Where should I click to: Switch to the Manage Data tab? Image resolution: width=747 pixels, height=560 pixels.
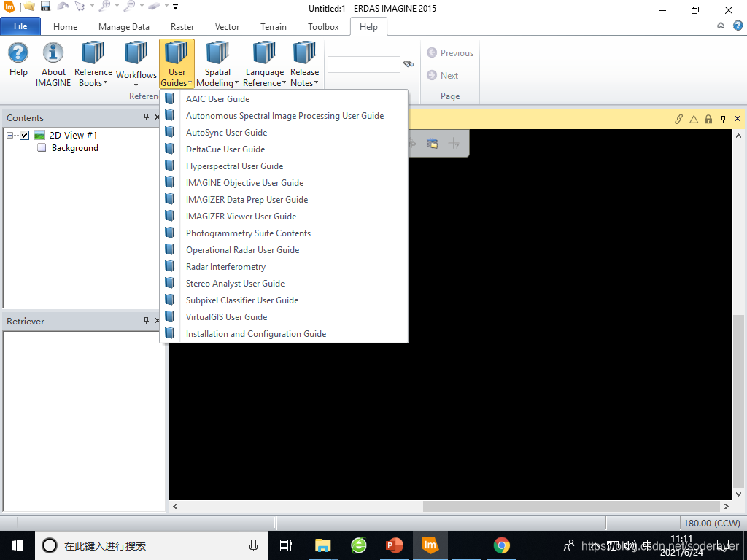click(x=124, y=27)
